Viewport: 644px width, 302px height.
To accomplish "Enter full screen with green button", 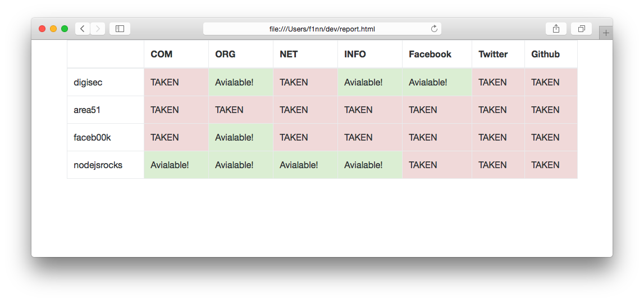I will pyautogui.click(x=65, y=29).
